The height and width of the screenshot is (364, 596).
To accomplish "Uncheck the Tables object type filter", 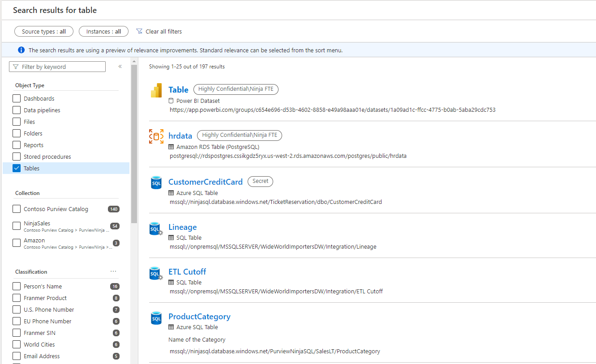I will click(x=17, y=168).
